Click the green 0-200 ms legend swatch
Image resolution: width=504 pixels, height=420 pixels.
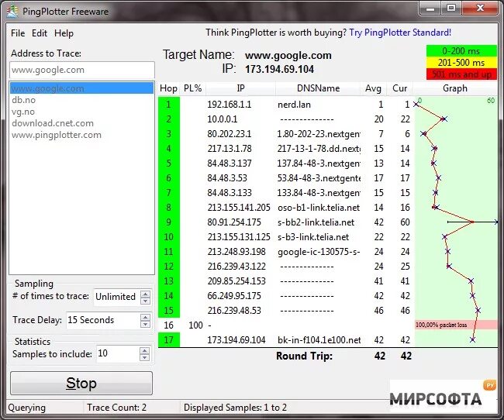point(461,51)
